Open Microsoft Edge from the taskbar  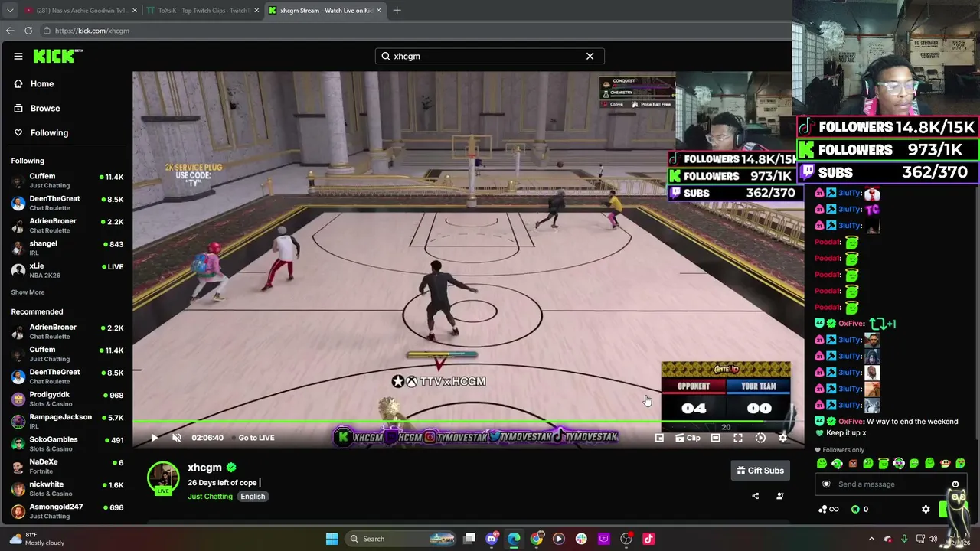[514, 539]
